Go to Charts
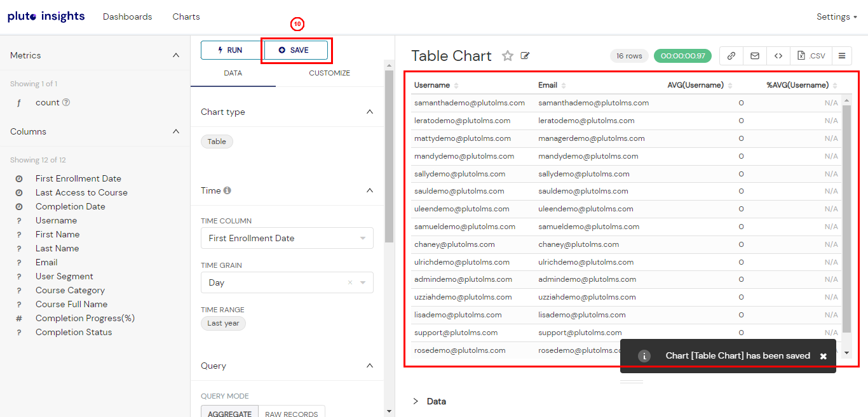The height and width of the screenshot is (417, 868). pos(186,17)
